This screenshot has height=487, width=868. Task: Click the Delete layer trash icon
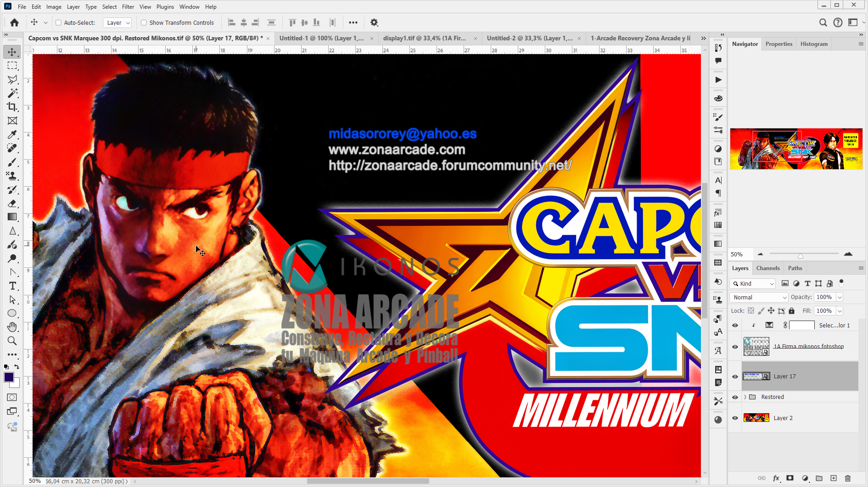pos(848,478)
